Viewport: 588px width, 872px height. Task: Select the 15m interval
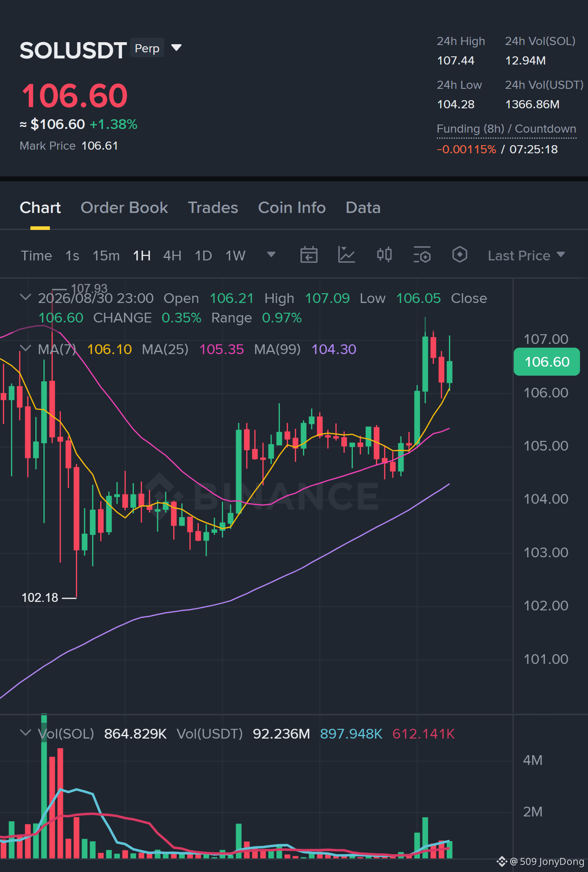[x=106, y=256]
